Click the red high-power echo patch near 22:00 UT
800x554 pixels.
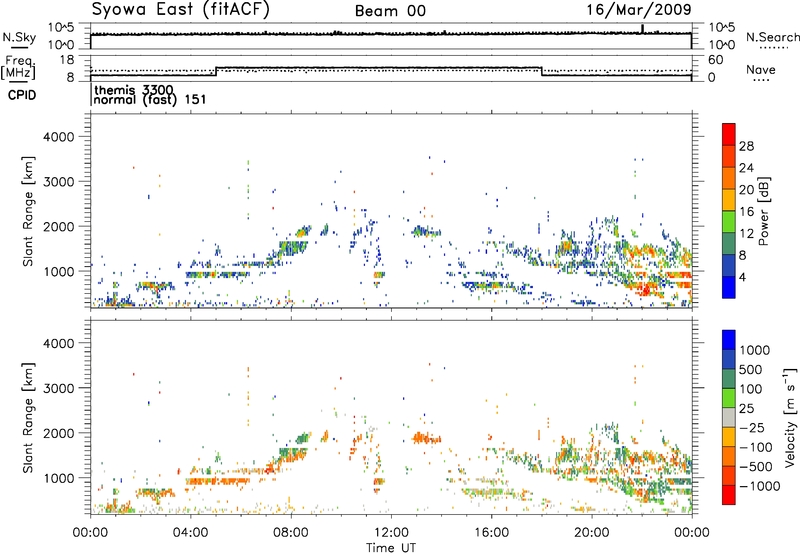click(x=644, y=290)
